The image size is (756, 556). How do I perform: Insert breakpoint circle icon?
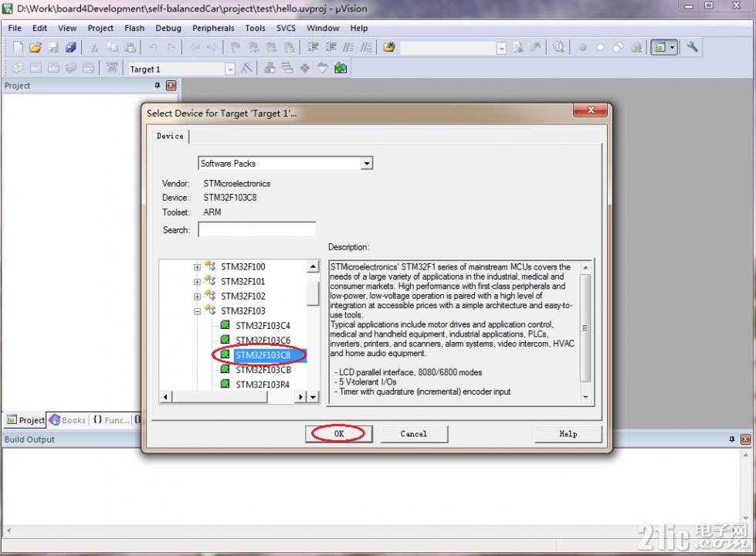(x=582, y=48)
